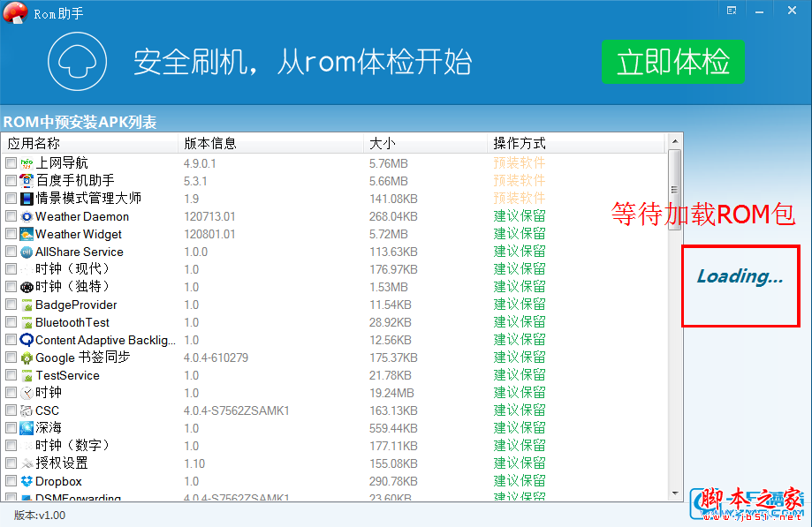Viewport: 812px width, 527px height.
Task: Click the 19.24MB size cell
Action: pos(391,393)
